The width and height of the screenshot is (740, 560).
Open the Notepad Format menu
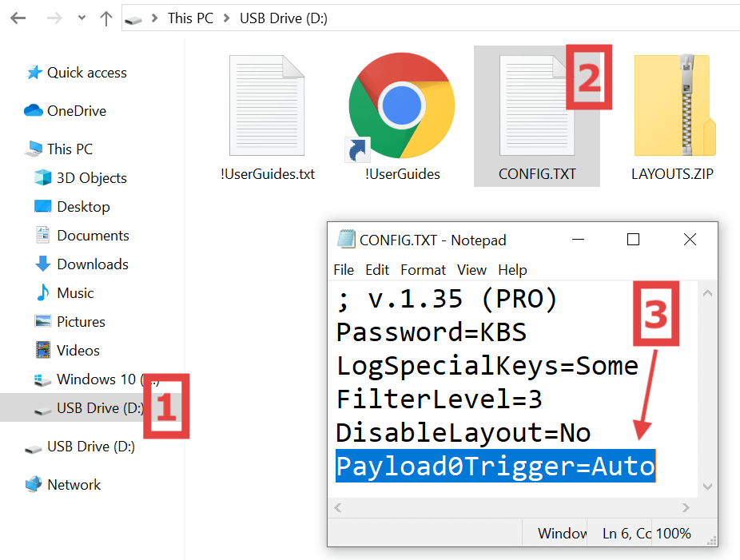pos(423,270)
